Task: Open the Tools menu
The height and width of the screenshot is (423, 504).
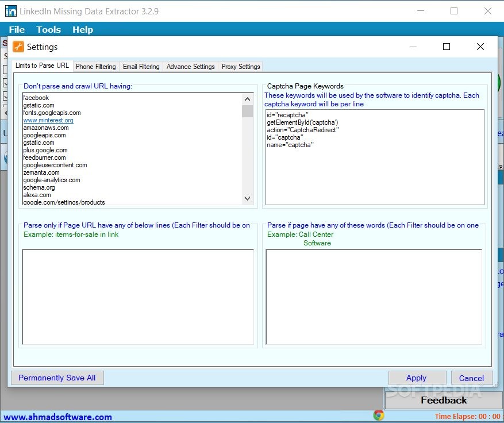Action: 48,29
